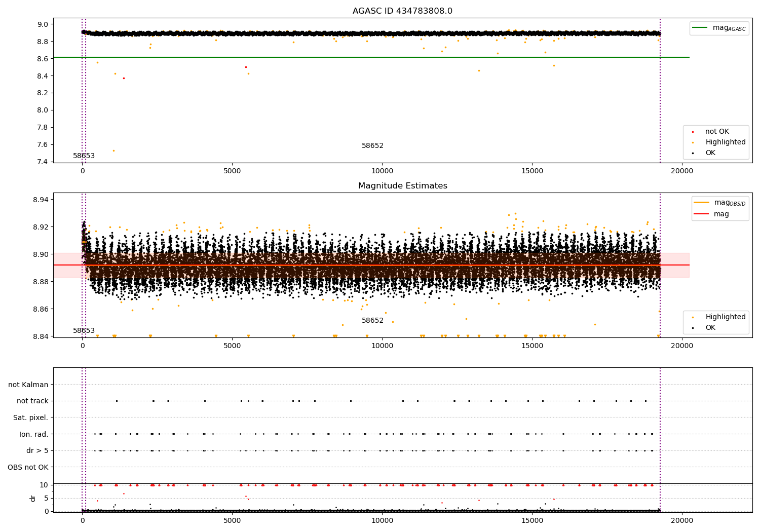The width and height of the screenshot is (760, 532).
Task: Click the "15000" x-tick under the bottom plot
Action: tap(532, 520)
